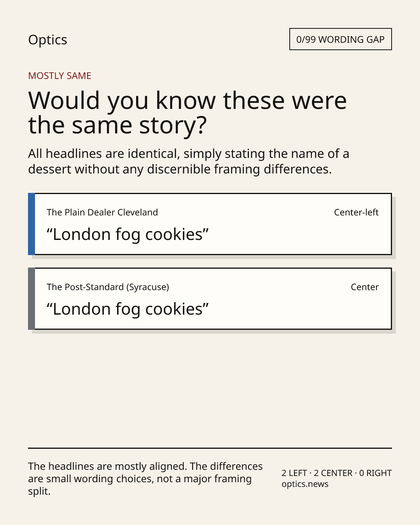The image size is (420, 525).
Task: Click first 'London fog cookies' headline
Action: 128,234
